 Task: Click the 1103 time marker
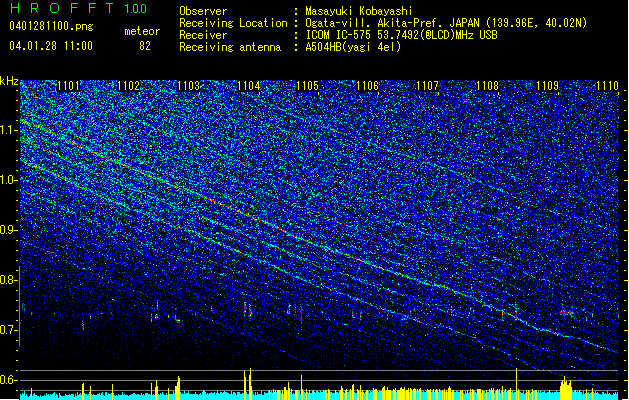click(x=189, y=86)
